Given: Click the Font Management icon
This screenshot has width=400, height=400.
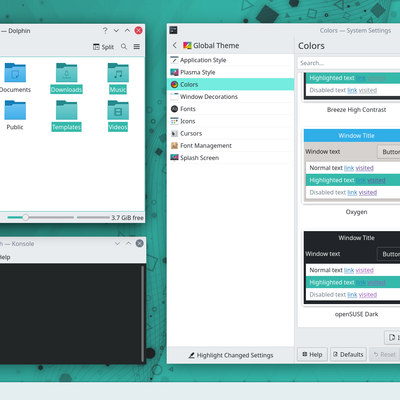Looking at the screenshot, I should pos(174,145).
